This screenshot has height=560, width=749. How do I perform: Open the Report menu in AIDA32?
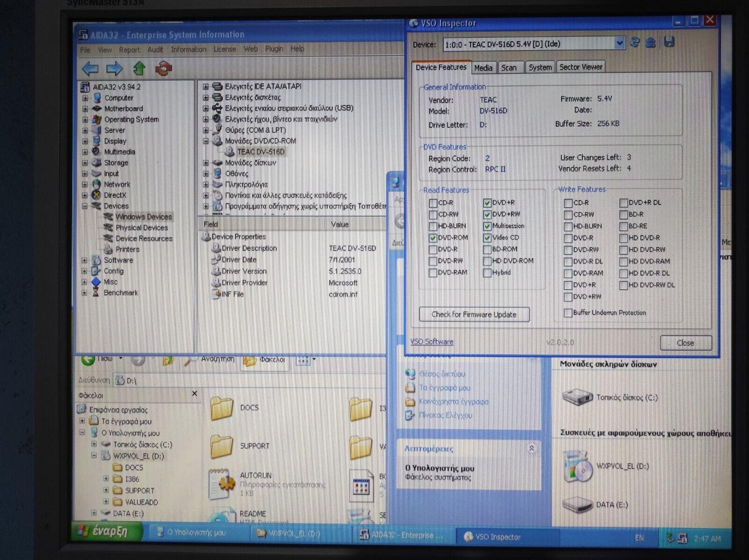coord(129,50)
